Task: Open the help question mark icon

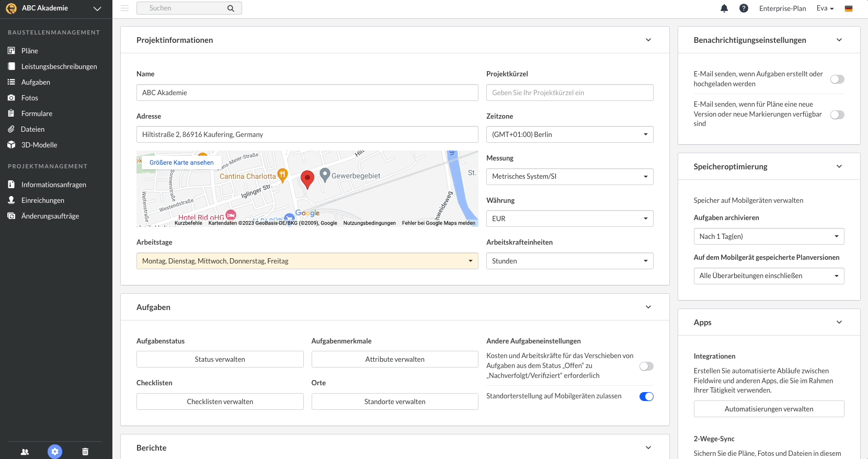Action: [x=744, y=8]
